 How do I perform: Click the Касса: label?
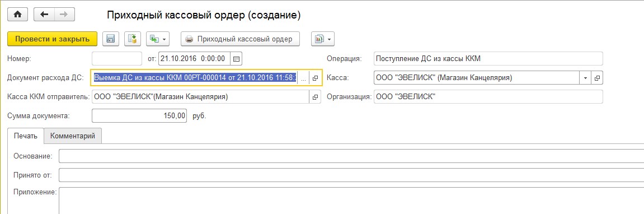(x=337, y=78)
